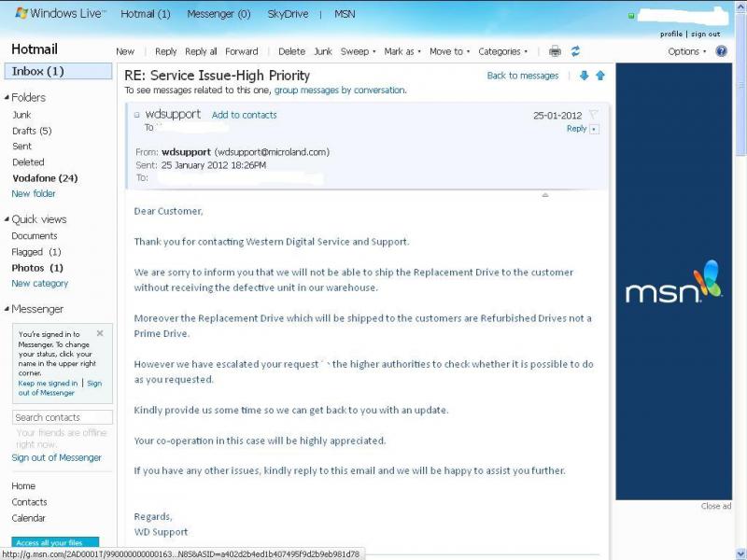Open the Inbox folder

tap(59, 72)
